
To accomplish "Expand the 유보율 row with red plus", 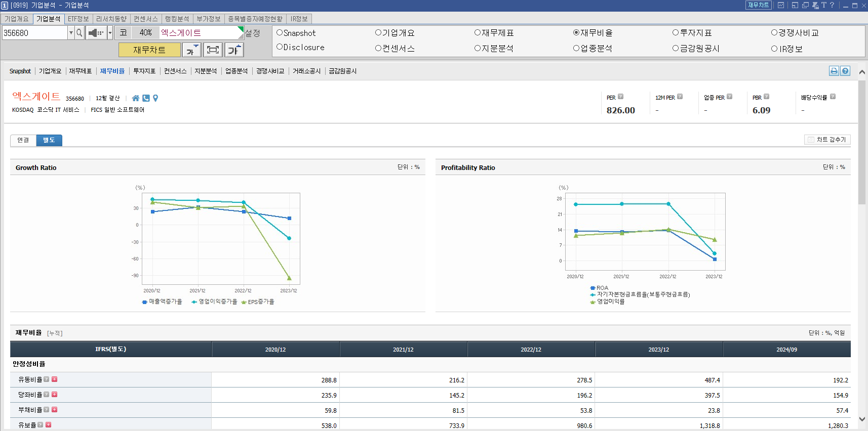I will coord(49,425).
